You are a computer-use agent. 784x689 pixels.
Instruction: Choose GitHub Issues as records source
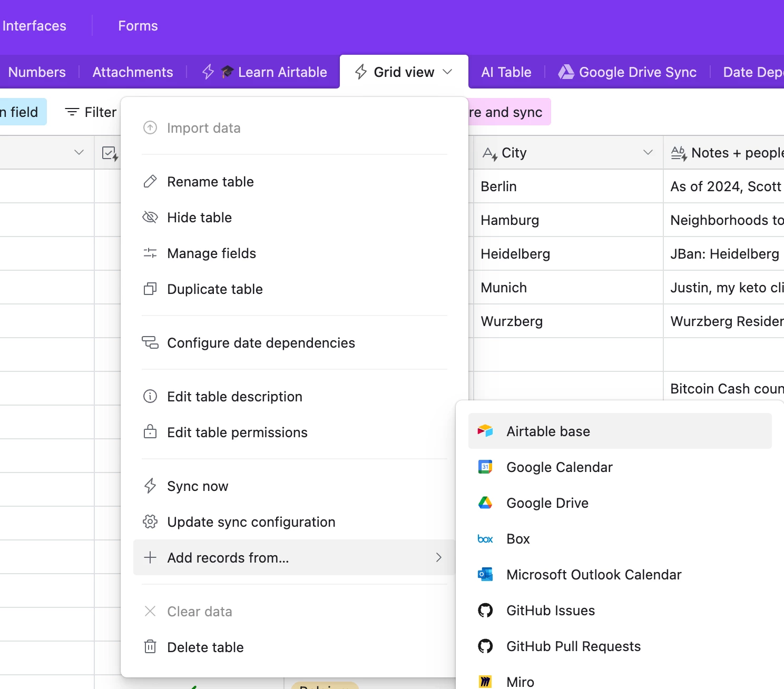click(620, 610)
